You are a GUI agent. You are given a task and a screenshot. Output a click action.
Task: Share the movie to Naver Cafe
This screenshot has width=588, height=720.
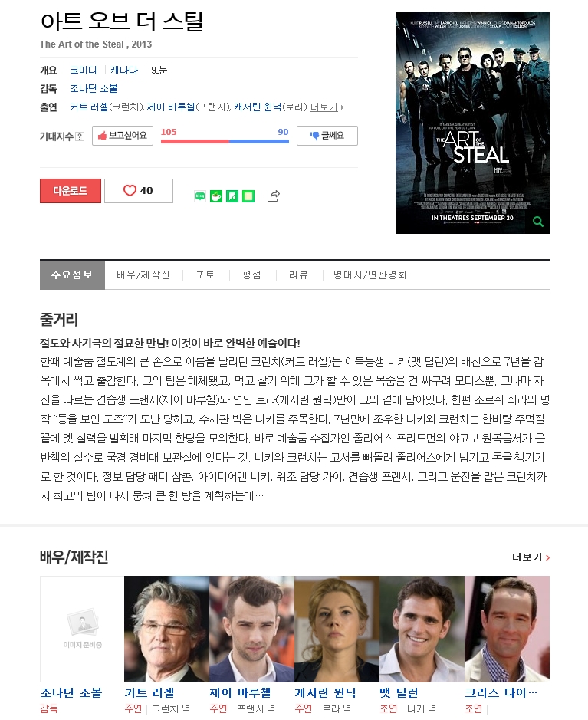coord(215,196)
